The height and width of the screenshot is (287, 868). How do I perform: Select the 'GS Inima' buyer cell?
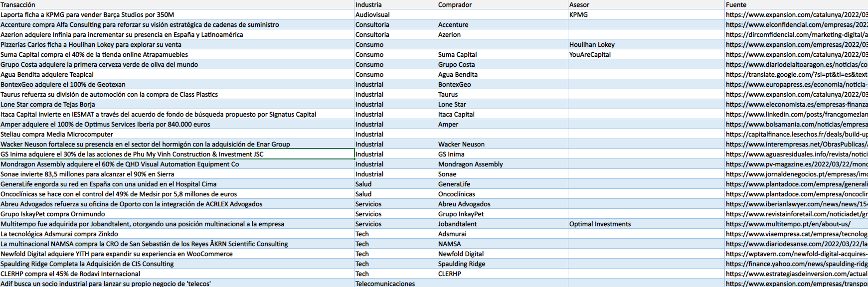pos(502,154)
